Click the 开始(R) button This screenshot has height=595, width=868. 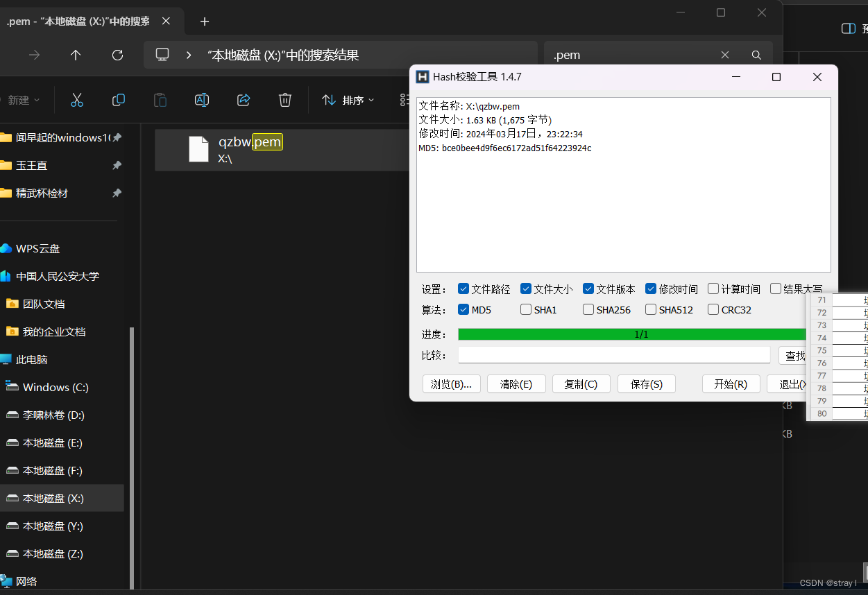tap(731, 384)
